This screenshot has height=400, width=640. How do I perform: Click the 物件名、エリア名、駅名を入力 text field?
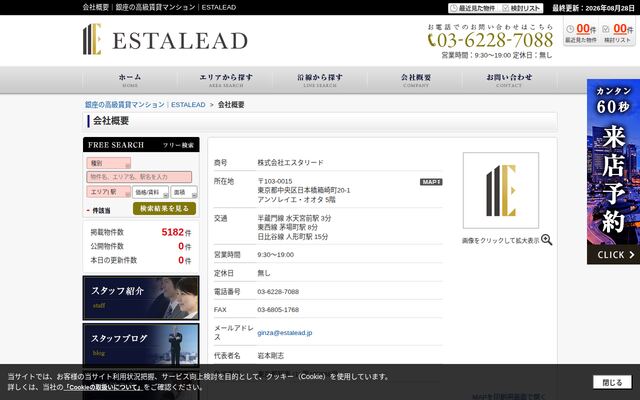139,177
